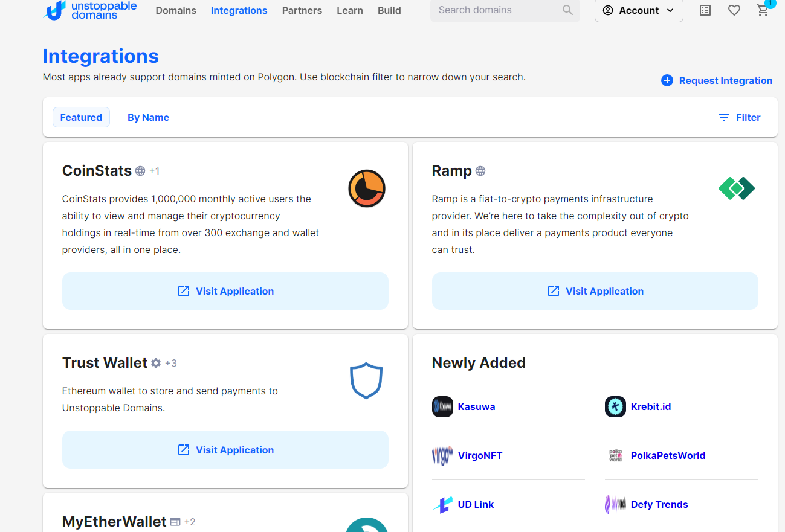Viewport: 785px width, 532px height.
Task: Click the Filter lines icon
Action: (724, 117)
